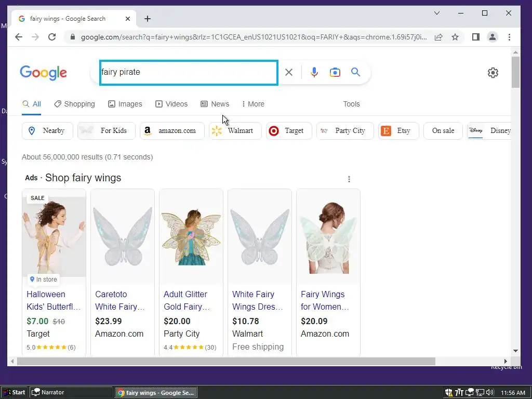Reload the current page

(x=52, y=37)
